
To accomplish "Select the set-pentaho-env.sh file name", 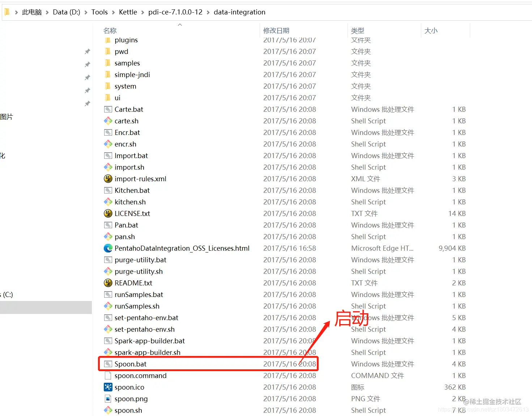I will tap(145, 329).
